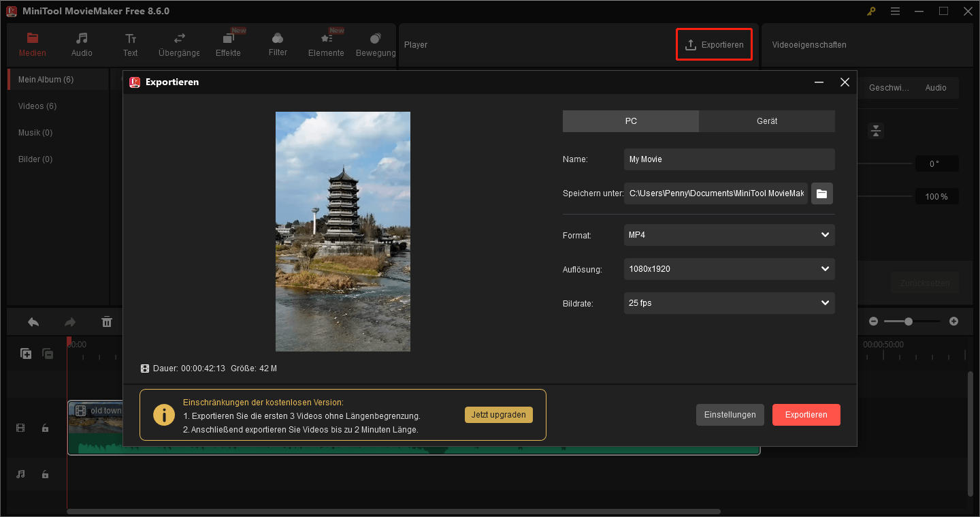980x517 pixels.
Task: Select the Audio tool in the toolbar
Action: click(81, 44)
